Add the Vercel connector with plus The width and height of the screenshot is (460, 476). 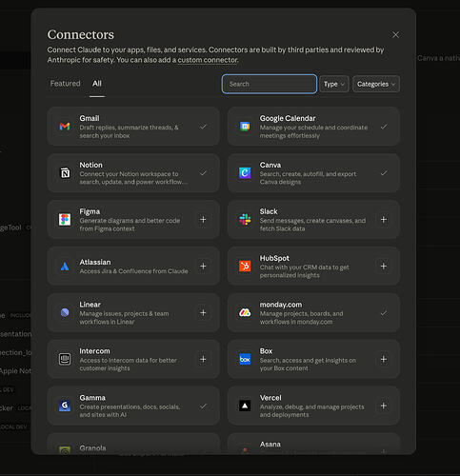pos(384,406)
